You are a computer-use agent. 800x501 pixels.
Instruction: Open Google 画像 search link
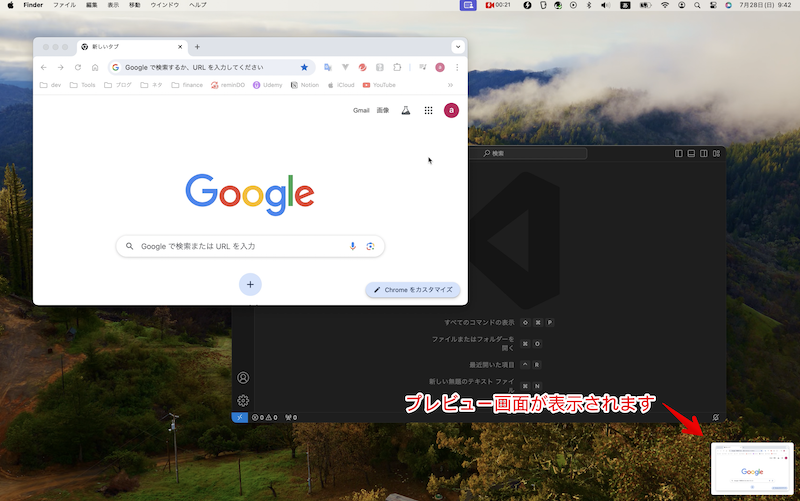(383, 111)
